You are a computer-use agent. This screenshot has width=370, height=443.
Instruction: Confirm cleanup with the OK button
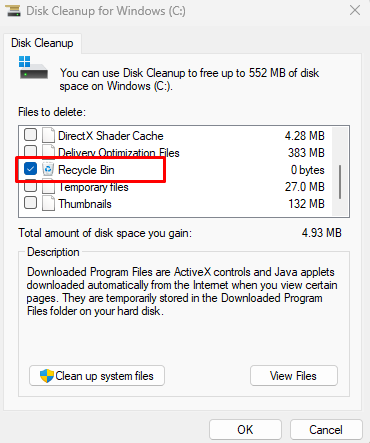click(x=245, y=430)
